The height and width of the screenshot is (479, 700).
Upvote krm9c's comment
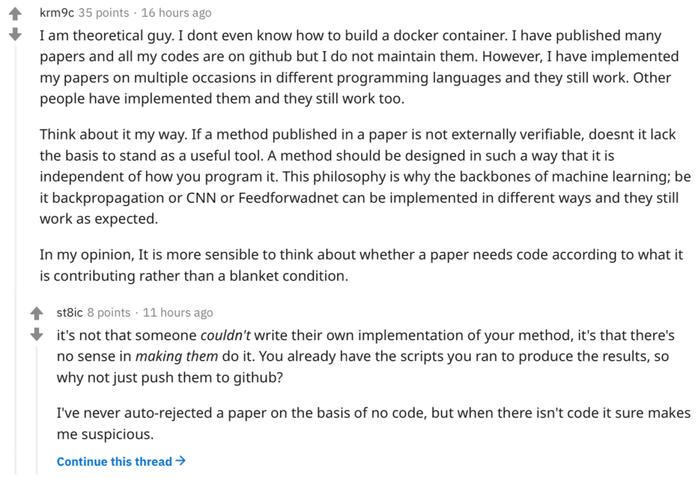(15, 14)
